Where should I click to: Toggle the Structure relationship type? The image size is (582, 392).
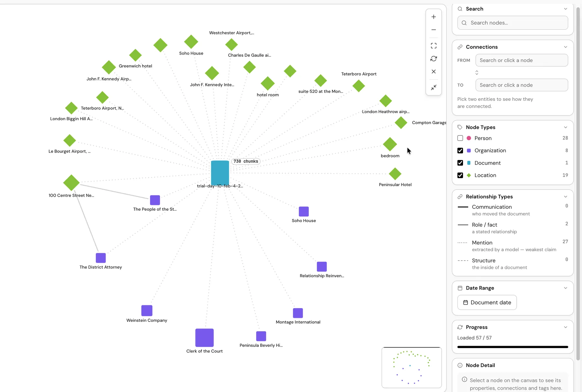(512, 264)
